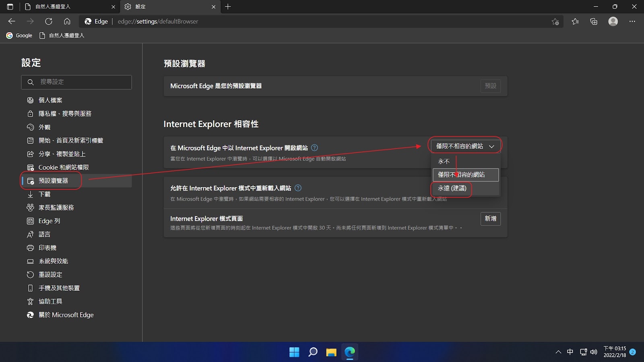
Task: Open the clock showing 下午 03:15
Action: pyautogui.click(x=615, y=352)
